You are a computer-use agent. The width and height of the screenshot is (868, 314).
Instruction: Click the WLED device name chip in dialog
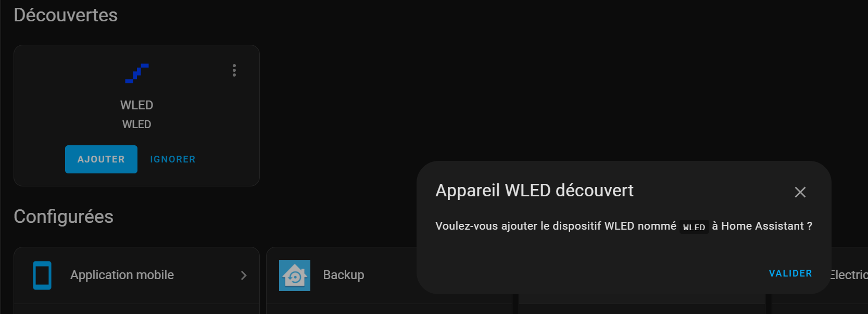(694, 227)
